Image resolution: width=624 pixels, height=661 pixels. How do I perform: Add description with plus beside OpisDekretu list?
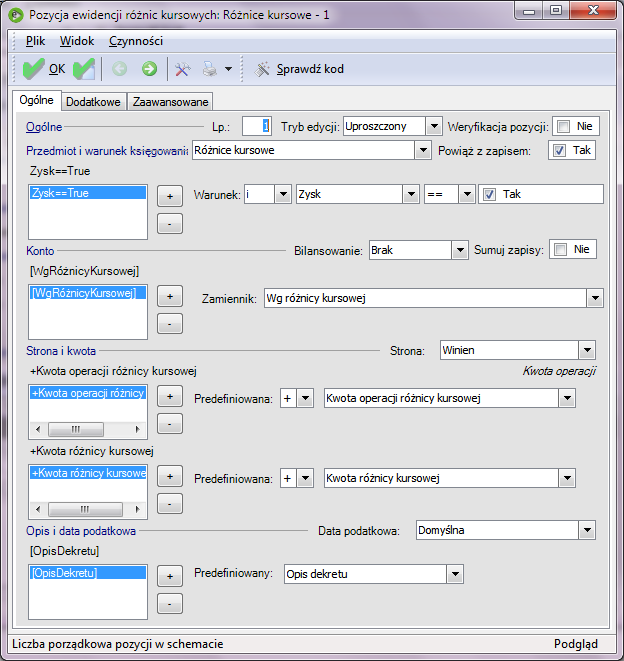point(170,576)
